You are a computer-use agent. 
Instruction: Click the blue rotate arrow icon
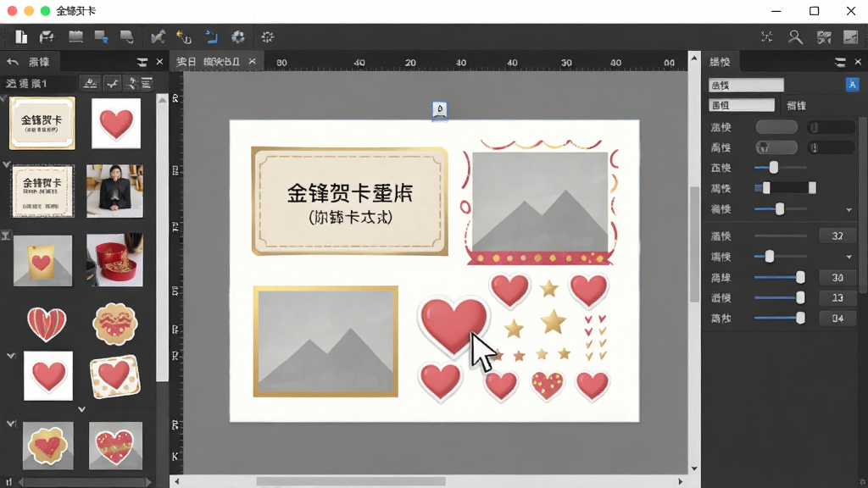(x=211, y=37)
